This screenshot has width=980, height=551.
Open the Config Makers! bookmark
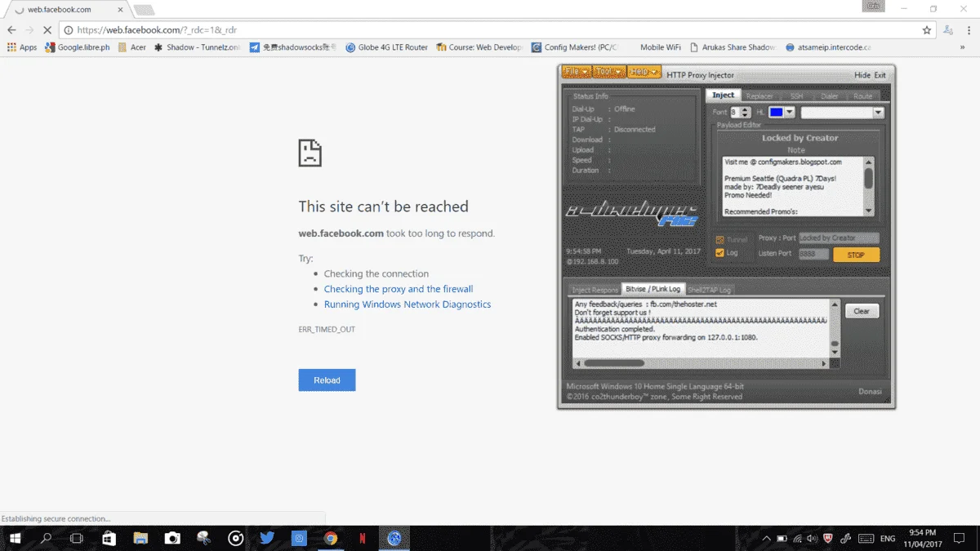point(575,47)
